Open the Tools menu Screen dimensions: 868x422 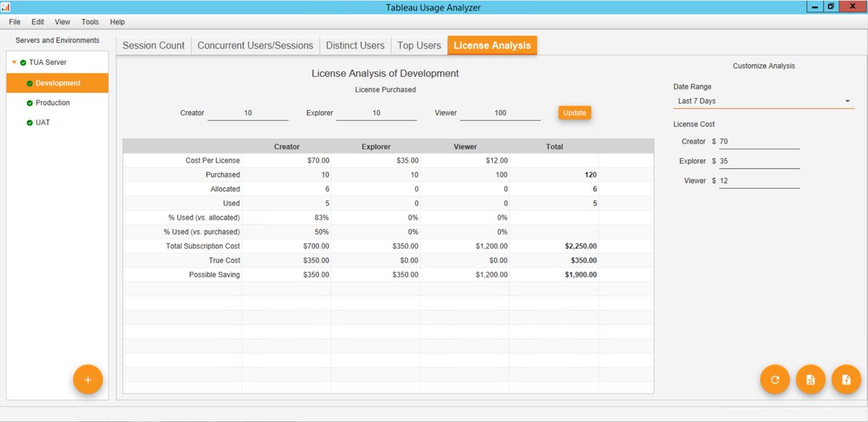point(90,22)
